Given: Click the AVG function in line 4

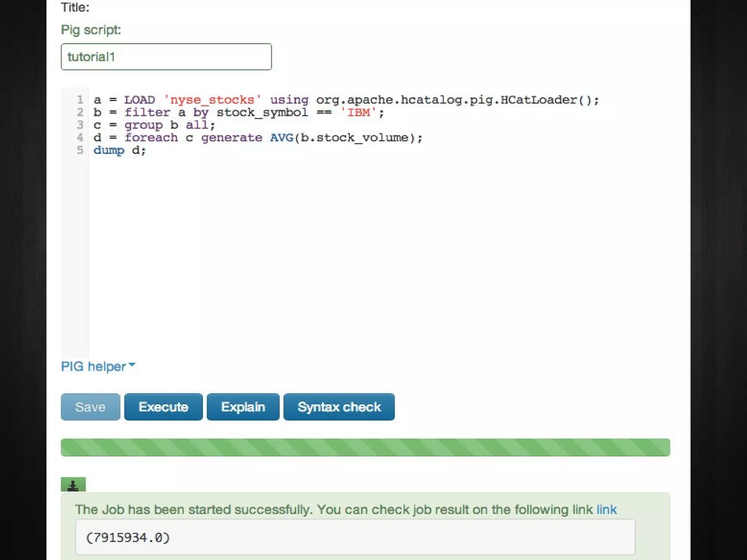Looking at the screenshot, I should coord(281,138).
